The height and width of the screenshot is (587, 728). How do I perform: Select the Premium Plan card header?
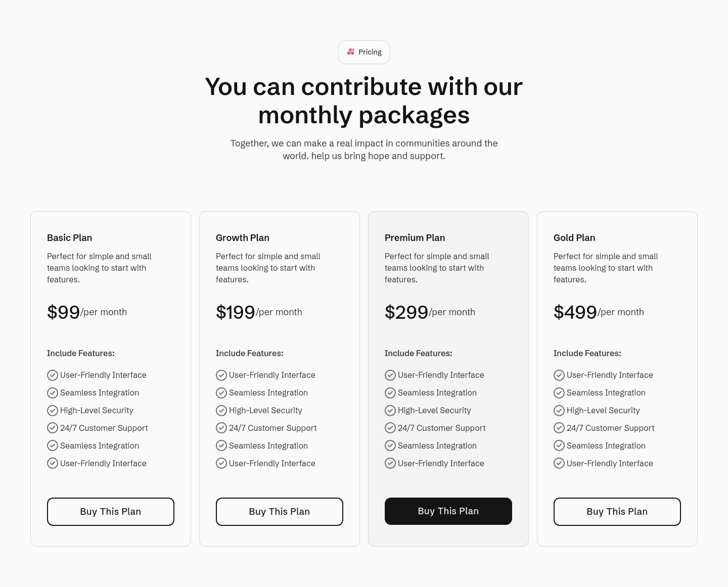pos(415,237)
